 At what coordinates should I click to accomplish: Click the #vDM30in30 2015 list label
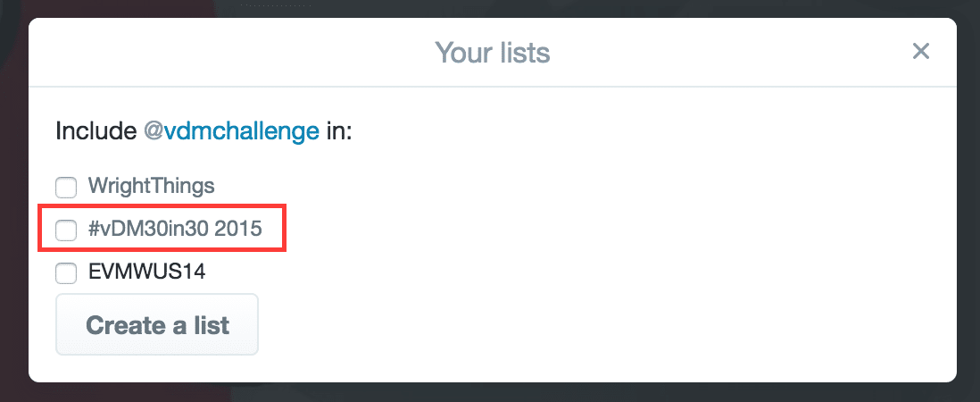pos(175,230)
